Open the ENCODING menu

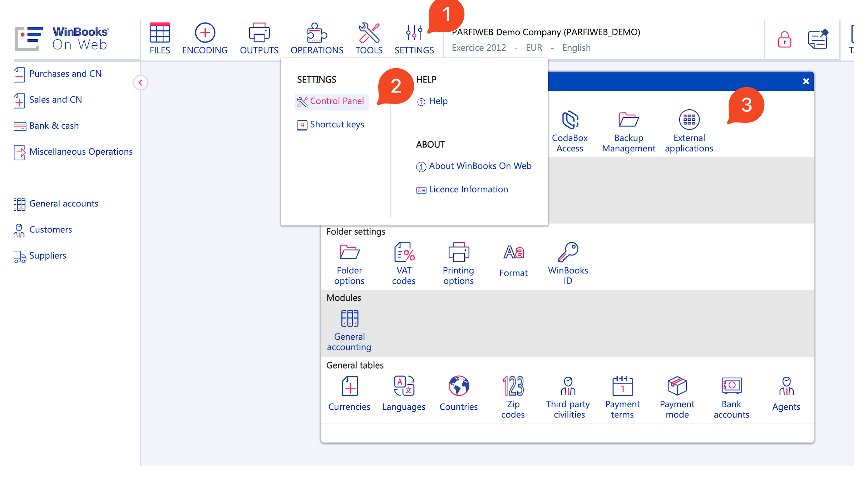[205, 39]
